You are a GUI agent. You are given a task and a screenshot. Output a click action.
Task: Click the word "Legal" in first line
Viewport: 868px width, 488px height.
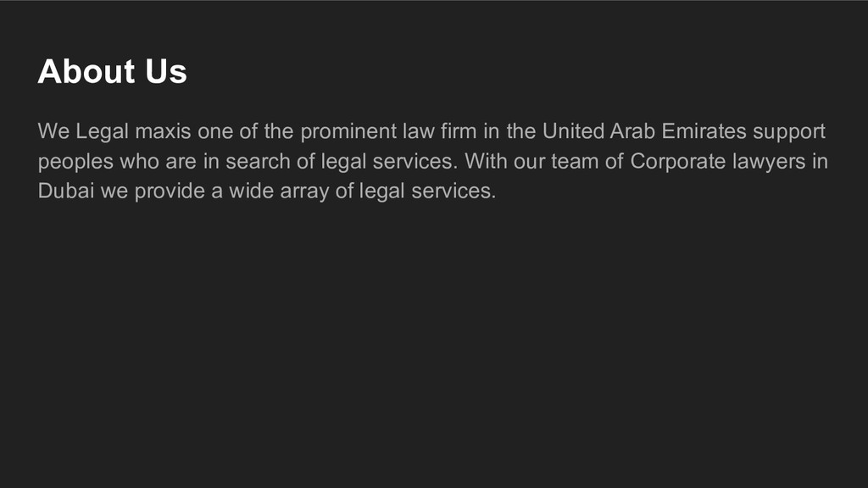pyautogui.click(x=102, y=131)
